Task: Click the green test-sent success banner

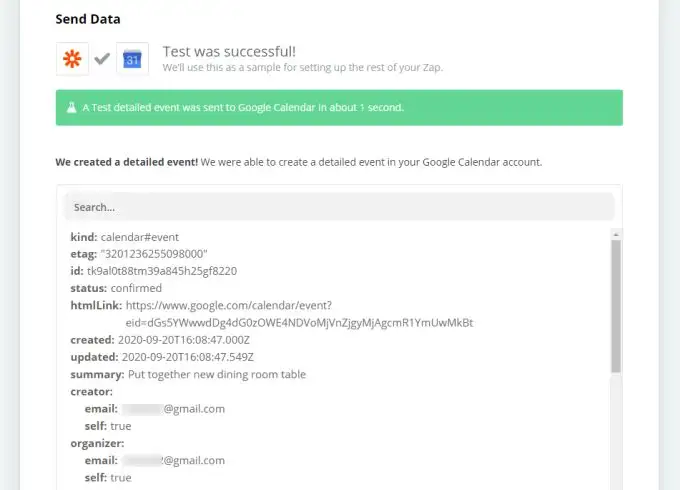Action: click(339, 108)
